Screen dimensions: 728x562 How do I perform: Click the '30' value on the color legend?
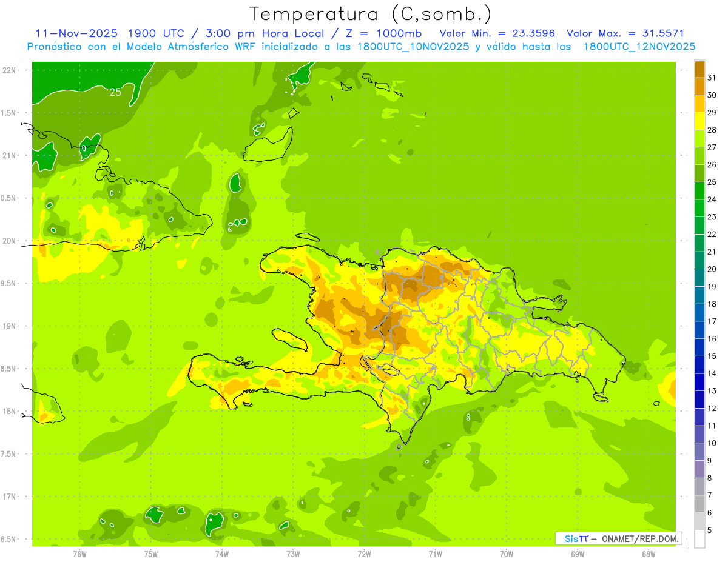tap(712, 95)
